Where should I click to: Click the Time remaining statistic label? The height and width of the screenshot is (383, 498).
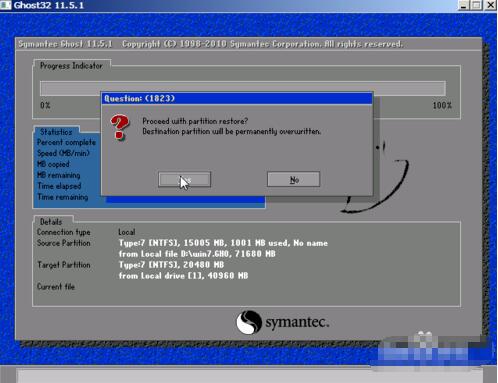pyautogui.click(x=63, y=197)
